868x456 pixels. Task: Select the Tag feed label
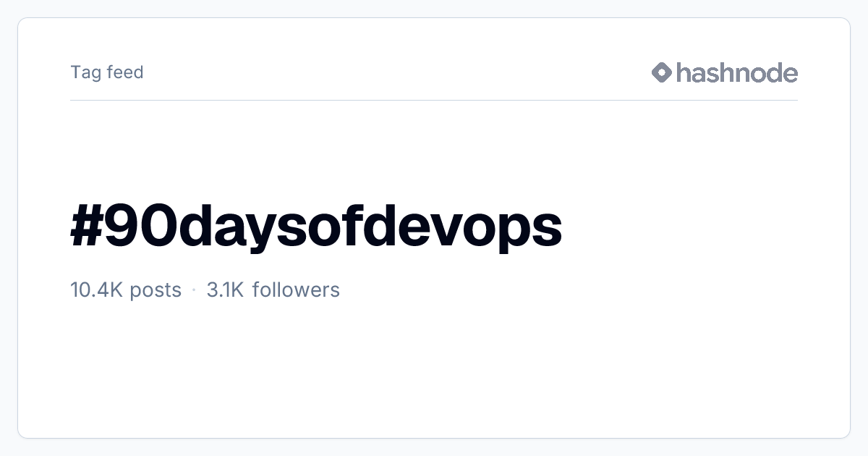pos(107,72)
